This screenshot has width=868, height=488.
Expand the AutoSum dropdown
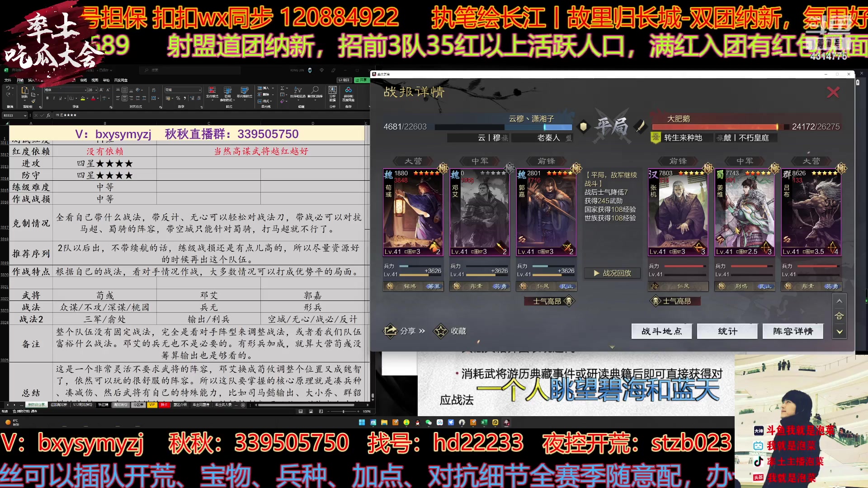point(287,88)
